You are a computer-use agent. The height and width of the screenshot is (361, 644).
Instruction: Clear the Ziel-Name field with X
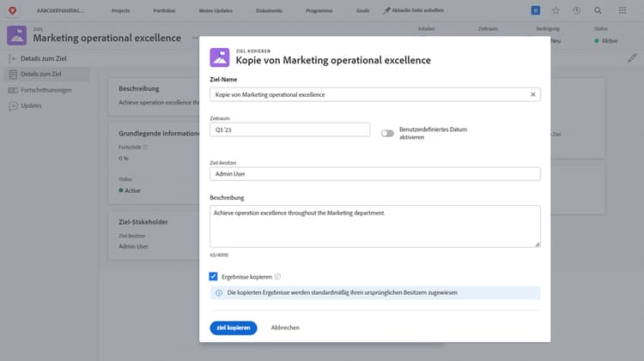point(532,94)
